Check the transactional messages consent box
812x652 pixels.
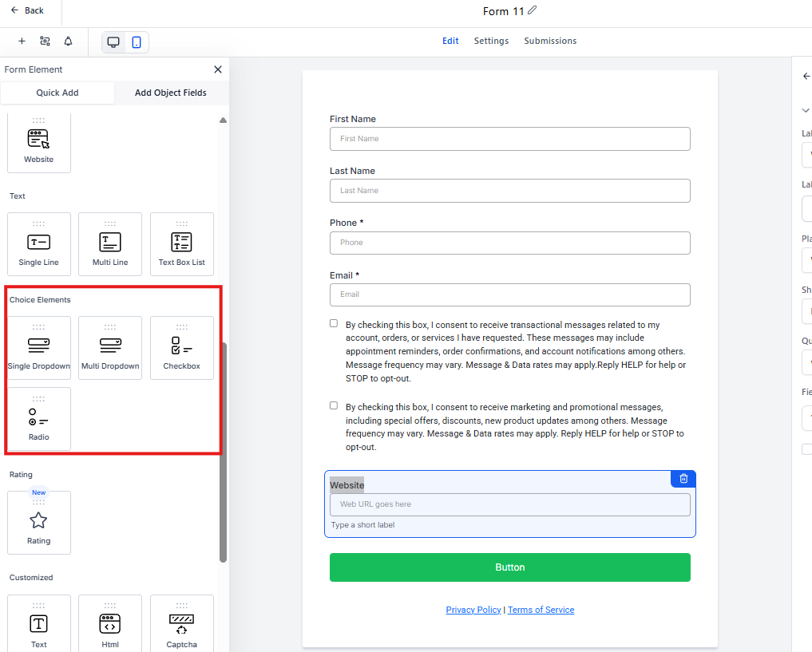pos(334,324)
